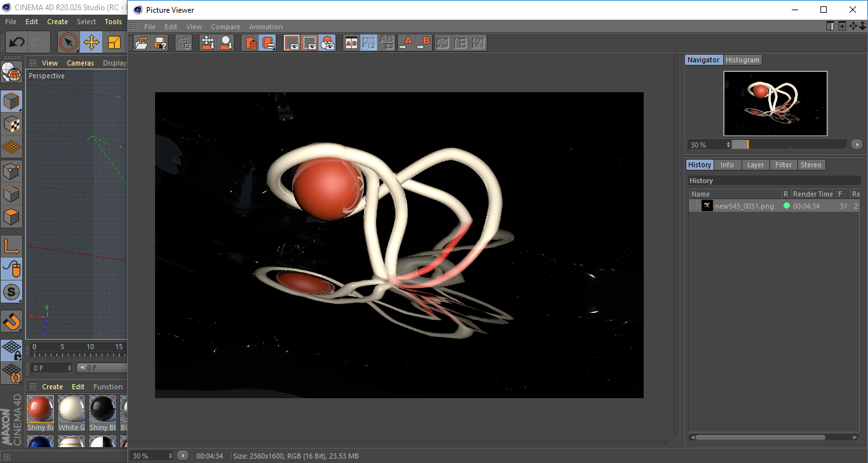Switch to the Filter tab

783,165
